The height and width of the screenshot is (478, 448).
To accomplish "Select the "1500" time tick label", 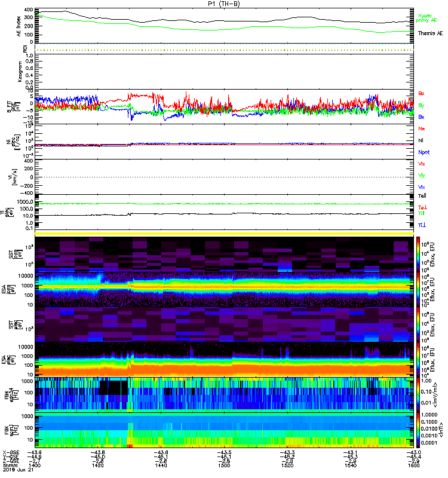I will tap(224, 465).
